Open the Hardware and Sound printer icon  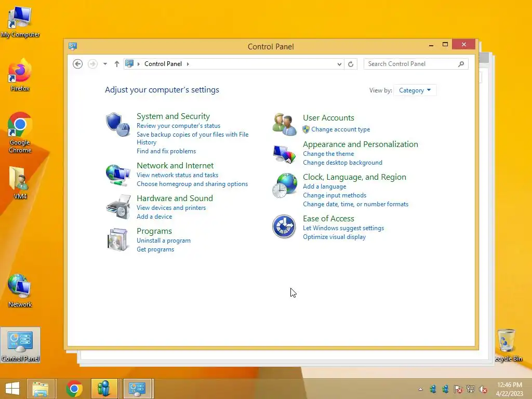(x=118, y=207)
